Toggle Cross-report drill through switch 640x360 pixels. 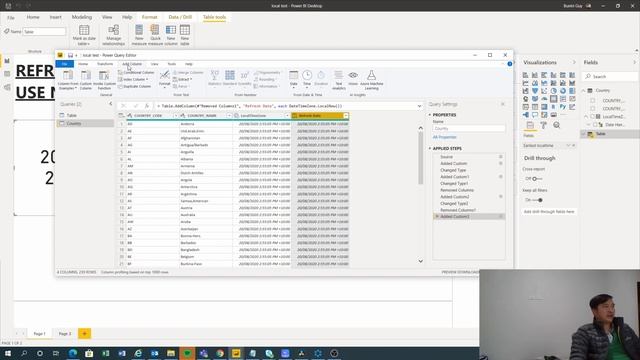[x=537, y=179]
